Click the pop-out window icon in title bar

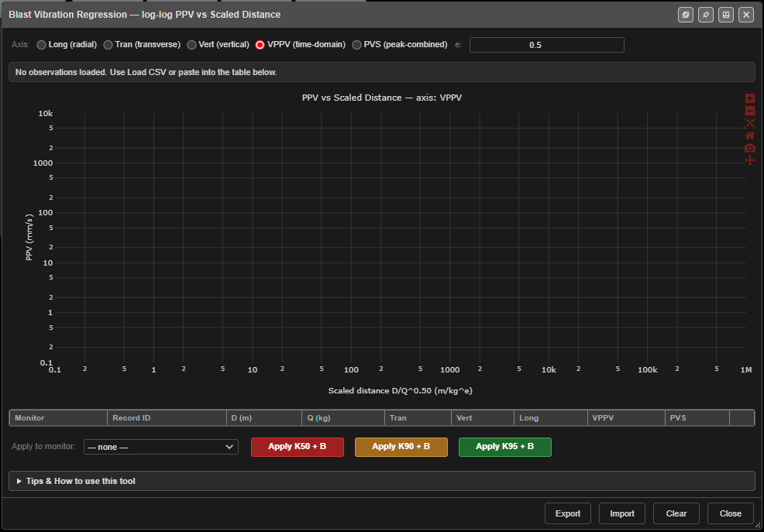coord(686,15)
